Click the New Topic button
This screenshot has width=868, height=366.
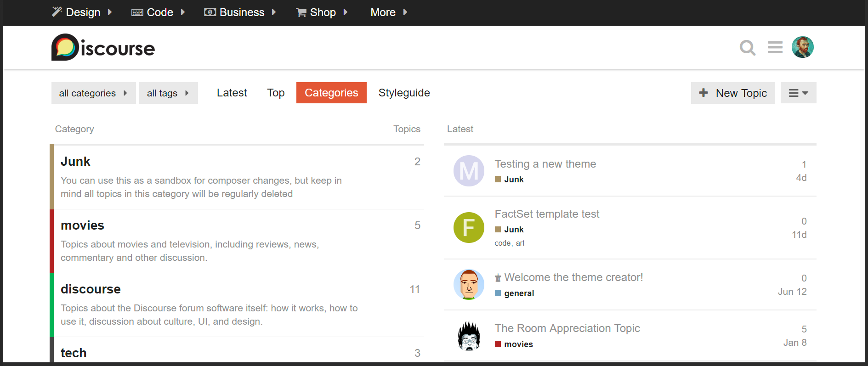(732, 93)
